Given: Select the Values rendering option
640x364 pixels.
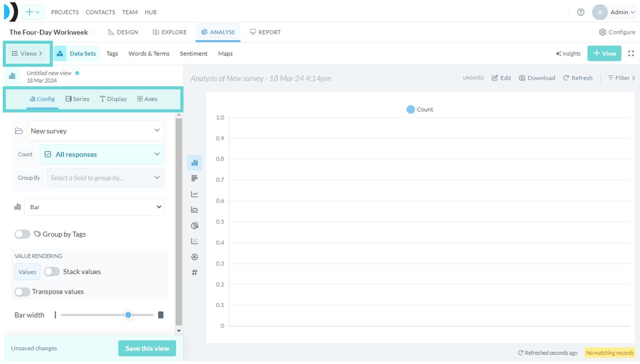Looking at the screenshot, I should pos(28,272).
